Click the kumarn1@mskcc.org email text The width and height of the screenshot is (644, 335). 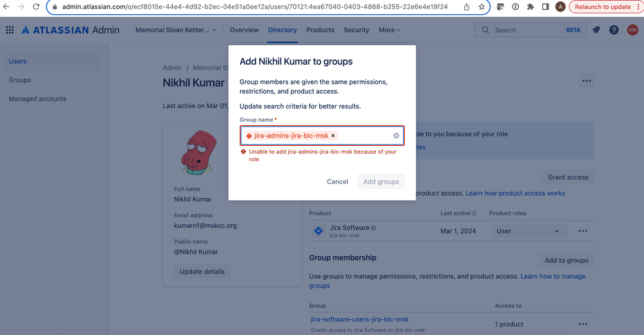[205, 226]
